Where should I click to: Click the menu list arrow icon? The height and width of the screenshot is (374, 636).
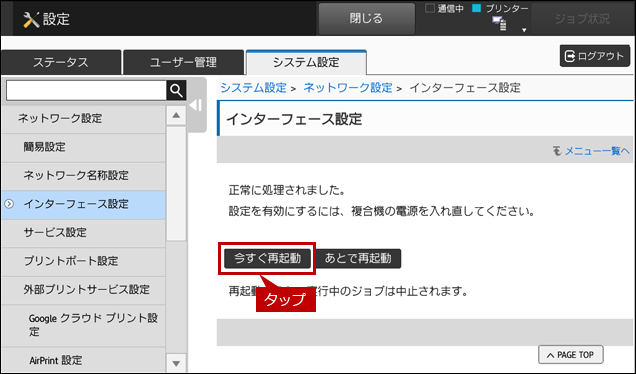[x=557, y=151]
